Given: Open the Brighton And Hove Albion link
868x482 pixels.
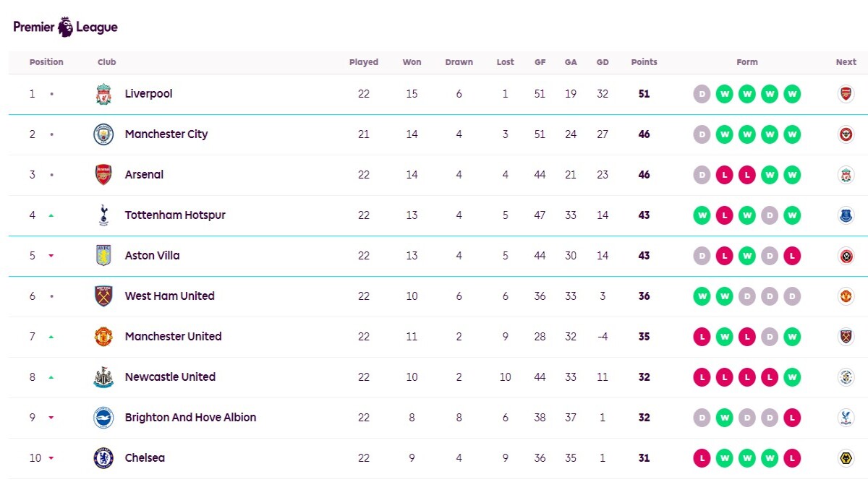Looking at the screenshot, I should [190, 417].
